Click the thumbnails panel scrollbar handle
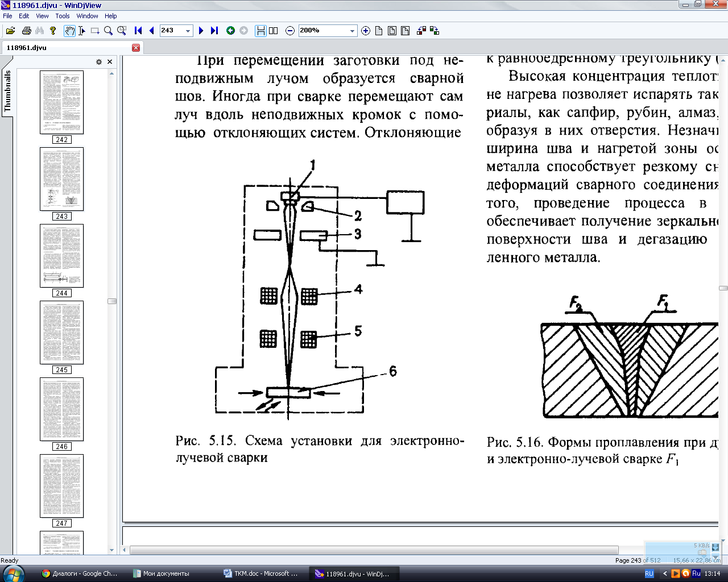The width and height of the screenshot is (728, 582). [111, 301]
